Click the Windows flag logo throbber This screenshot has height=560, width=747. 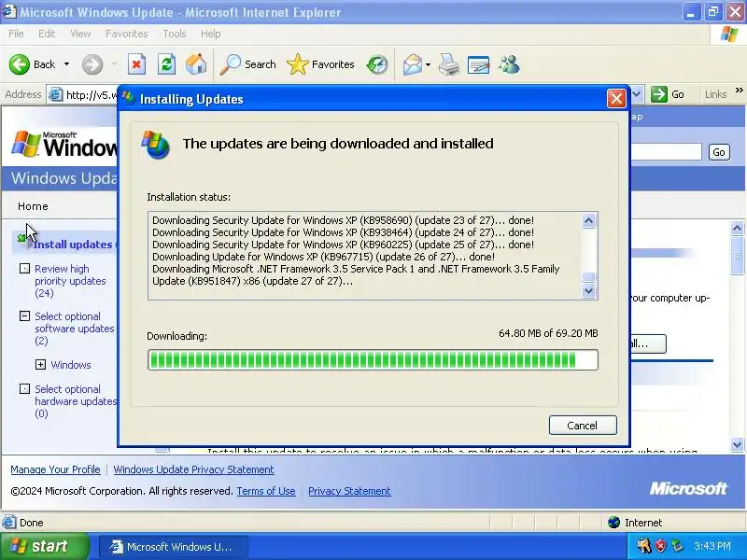pyautogui.click(x=728, y=35)
